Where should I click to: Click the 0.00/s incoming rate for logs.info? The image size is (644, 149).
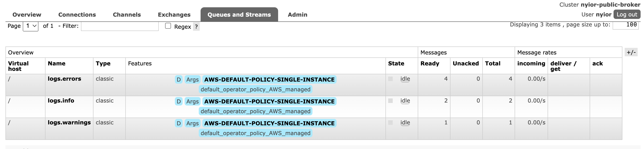[x=536, y=100]
